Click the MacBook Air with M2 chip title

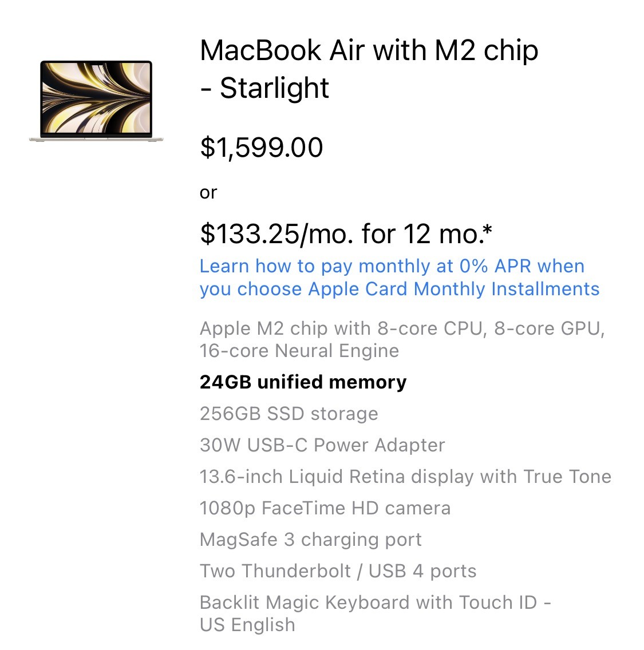pos(369,50)
